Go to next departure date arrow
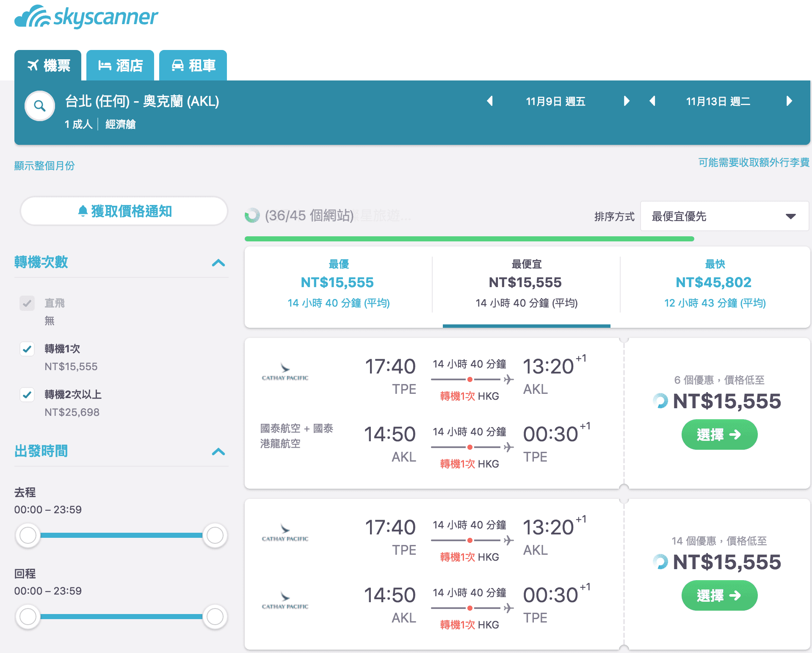This screenshot has height=653, width=812. click(627, 101)
